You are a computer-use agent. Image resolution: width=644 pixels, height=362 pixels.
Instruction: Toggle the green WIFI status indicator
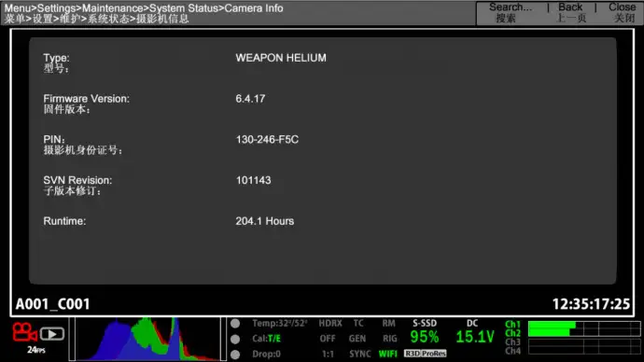coord(387,354)
